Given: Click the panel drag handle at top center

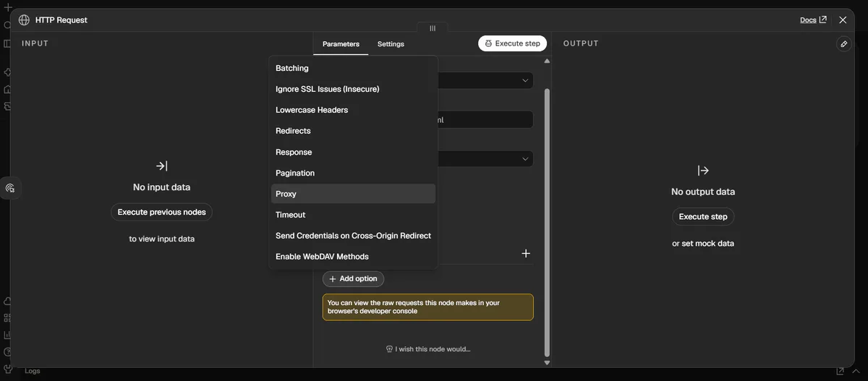Looking at the screenshot, I should pyautogui.click(x=433, y=29).
